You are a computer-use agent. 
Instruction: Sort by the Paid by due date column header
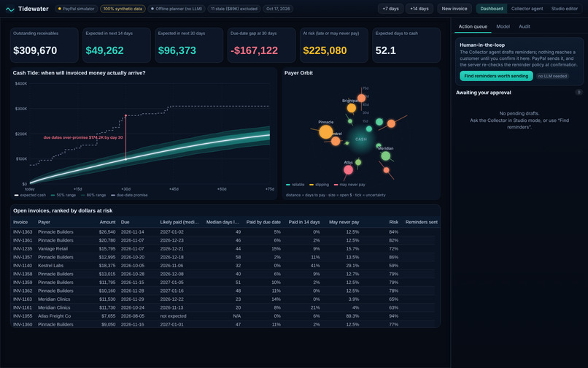[x=263, y=222]
